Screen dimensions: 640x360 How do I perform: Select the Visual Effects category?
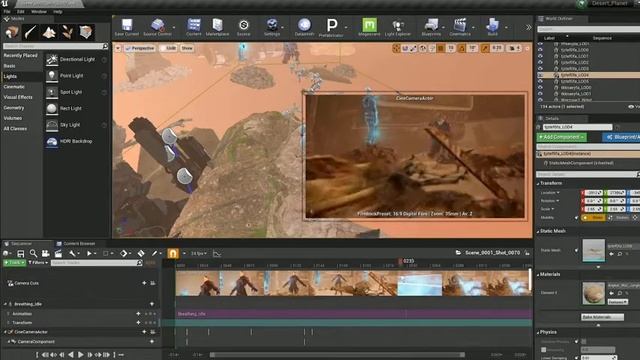pyautogui.click(x=18, y=98)
